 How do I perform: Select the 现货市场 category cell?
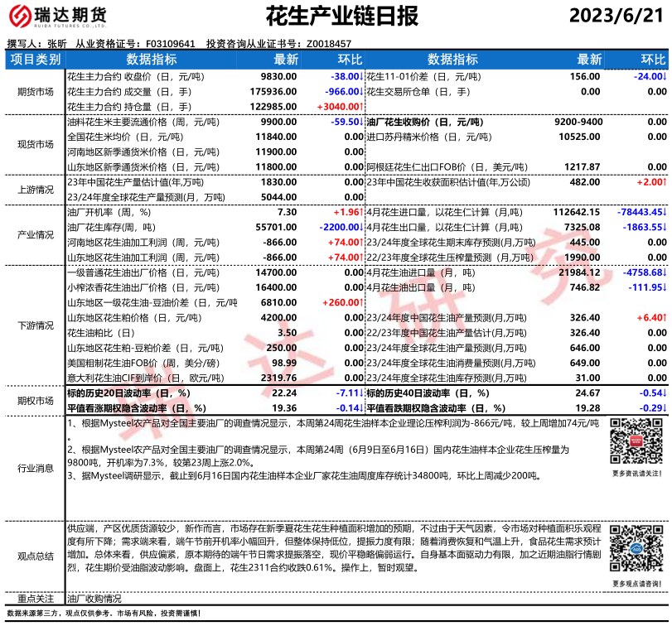(x=34, y=144)
